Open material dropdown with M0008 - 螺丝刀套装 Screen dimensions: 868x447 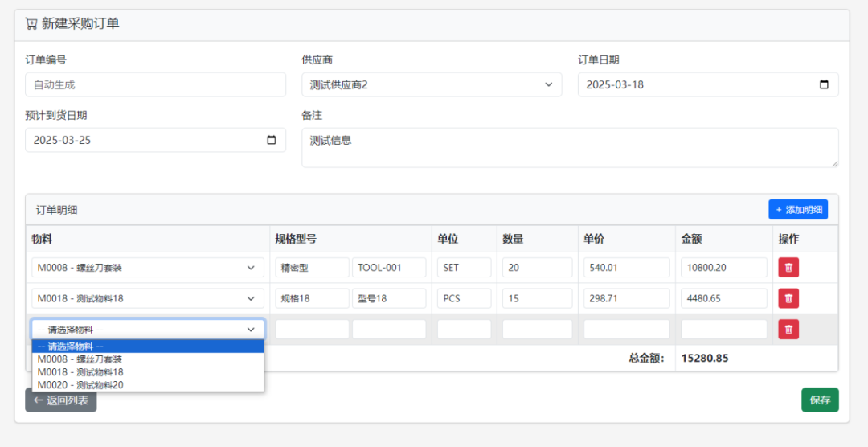[148, 268]
